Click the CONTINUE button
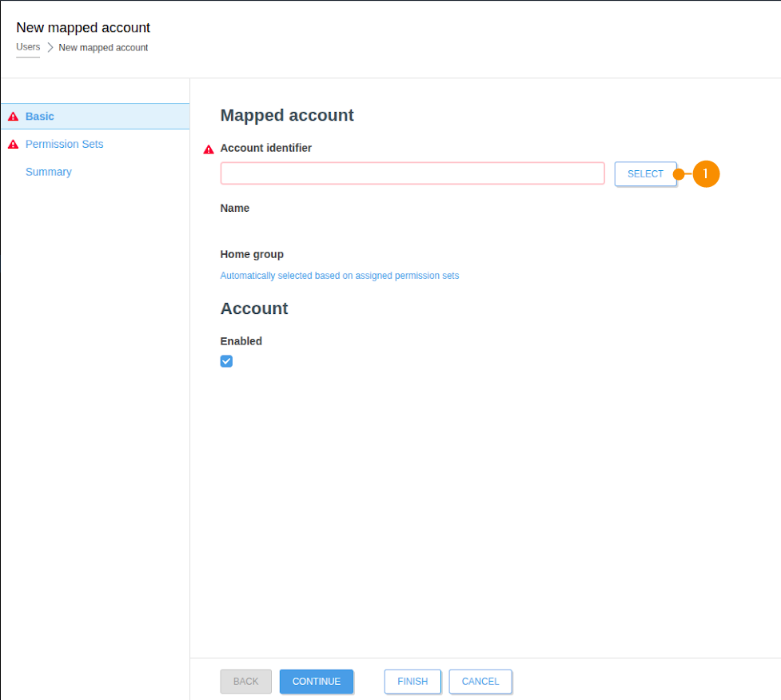 (x=317, y=682)
